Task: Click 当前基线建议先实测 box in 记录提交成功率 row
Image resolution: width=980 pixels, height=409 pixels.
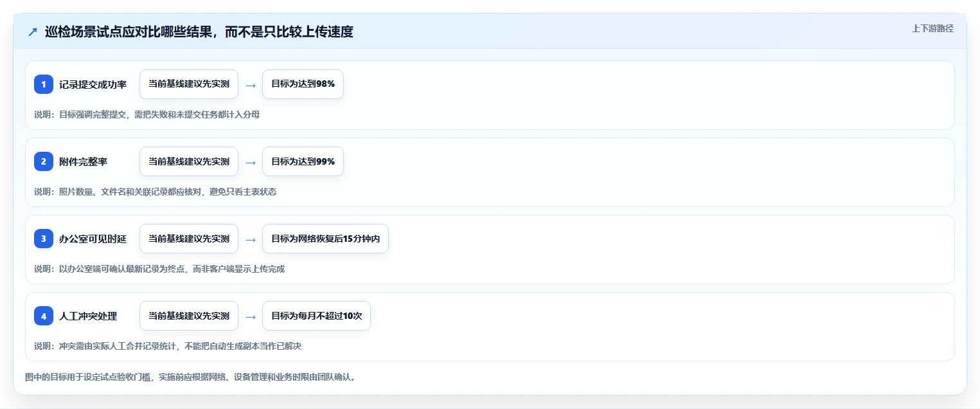Action: tap(189, 84)
